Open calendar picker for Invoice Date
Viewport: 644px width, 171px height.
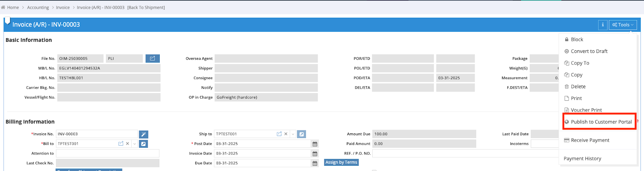(315, 153)
